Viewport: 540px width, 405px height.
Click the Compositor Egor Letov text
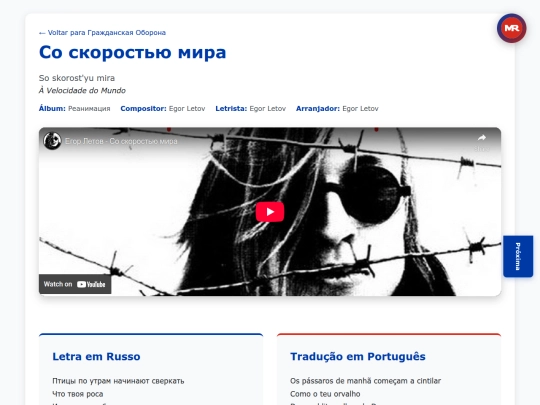pos(187,109)
